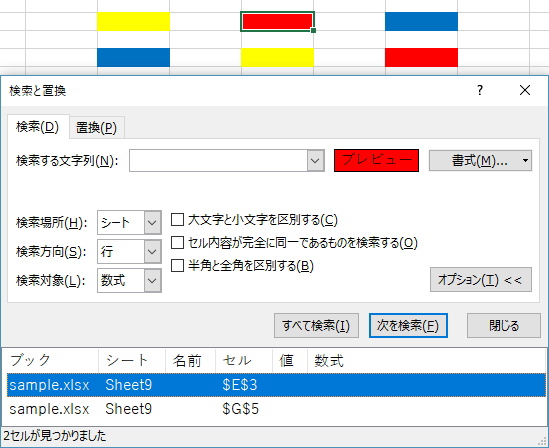Select the top-right blue cell
Screen dimensions: 549x448
pyautogui.click(x=422, y=21)
